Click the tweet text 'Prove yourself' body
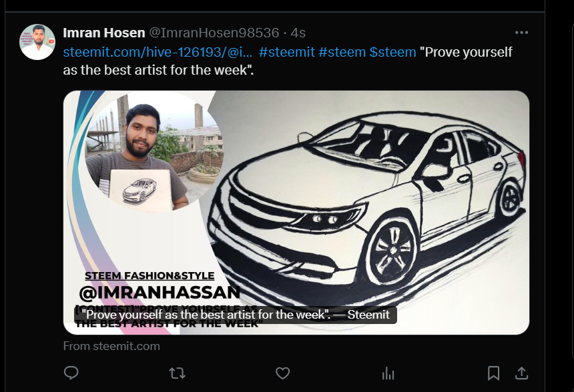 coord(288,61)
